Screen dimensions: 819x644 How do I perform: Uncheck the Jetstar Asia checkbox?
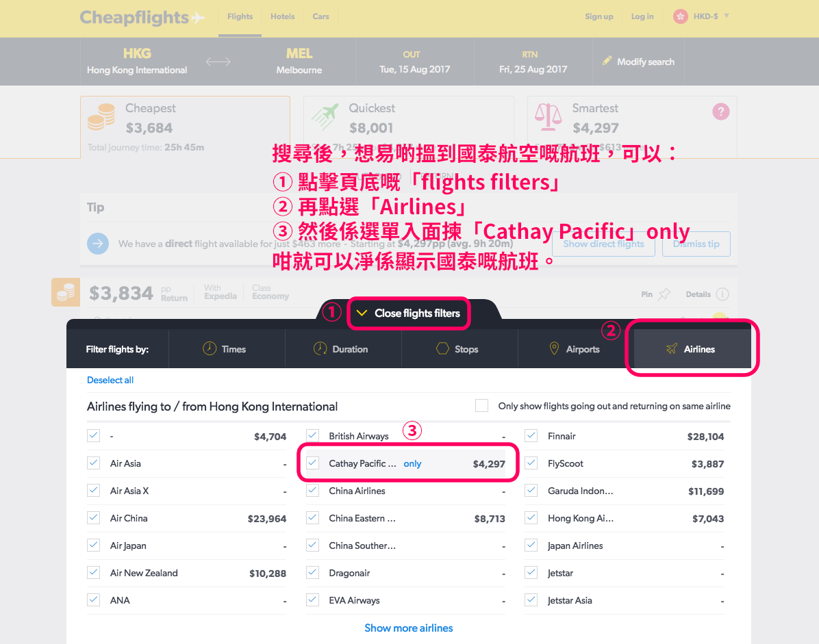click(531, 600)
